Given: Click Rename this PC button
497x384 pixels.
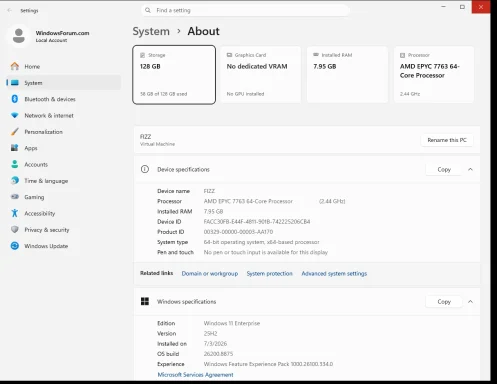Looking at the screenshot, I should point(447,140).
